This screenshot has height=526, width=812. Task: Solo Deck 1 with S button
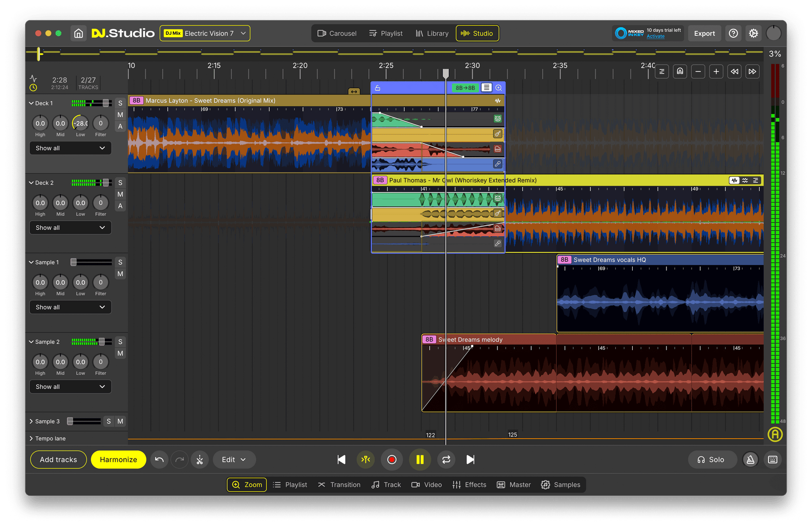(120, 103)
